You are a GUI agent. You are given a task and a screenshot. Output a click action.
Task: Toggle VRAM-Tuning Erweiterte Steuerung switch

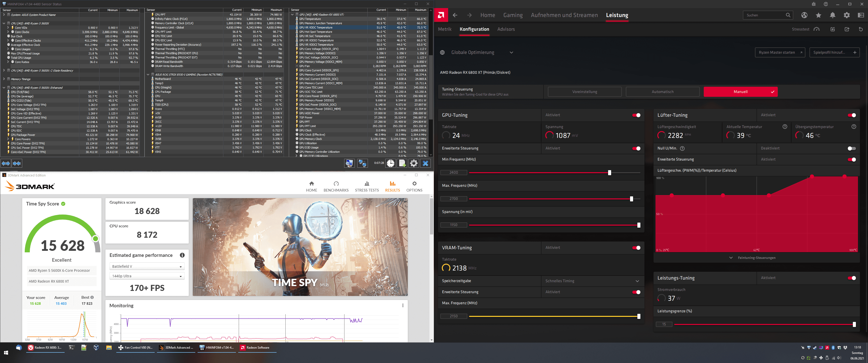point(636,292)
